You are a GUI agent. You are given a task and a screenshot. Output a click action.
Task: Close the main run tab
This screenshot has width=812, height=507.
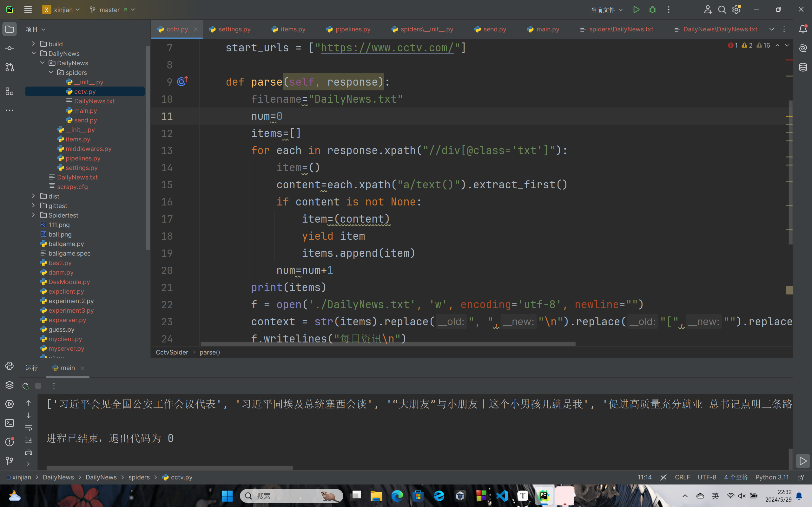coord(82,368)
